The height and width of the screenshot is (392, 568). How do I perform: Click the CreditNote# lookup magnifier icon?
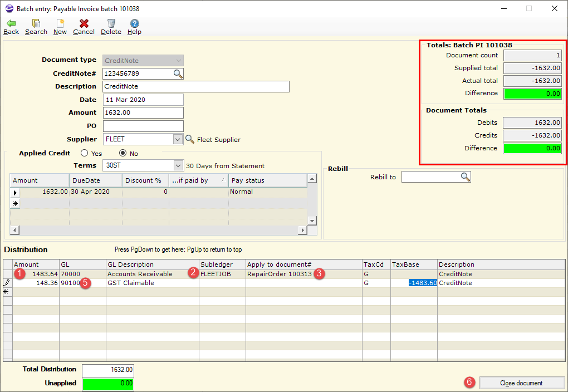178,73
